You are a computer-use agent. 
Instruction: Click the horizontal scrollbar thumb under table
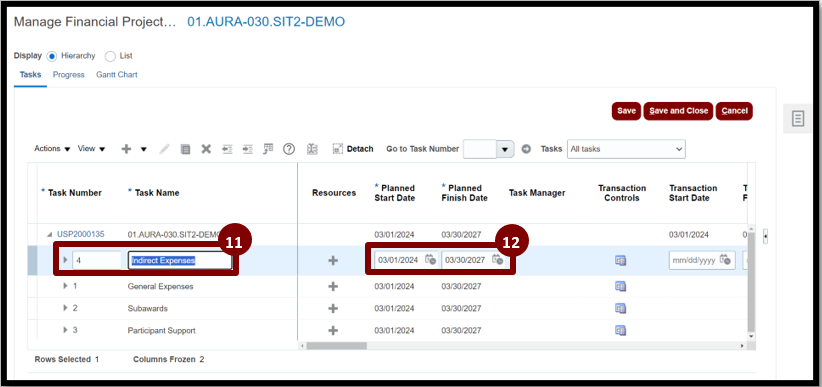(x=337, y=346)
